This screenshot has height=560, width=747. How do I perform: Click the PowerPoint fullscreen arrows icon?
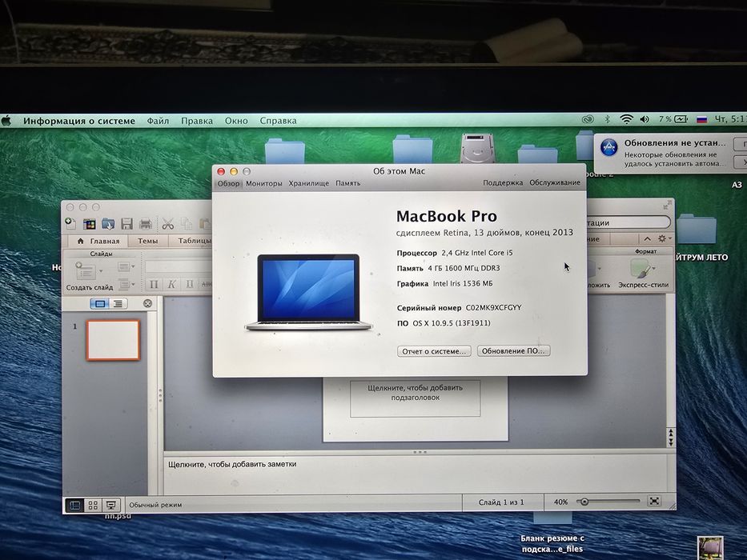click(x=667, y=206)
